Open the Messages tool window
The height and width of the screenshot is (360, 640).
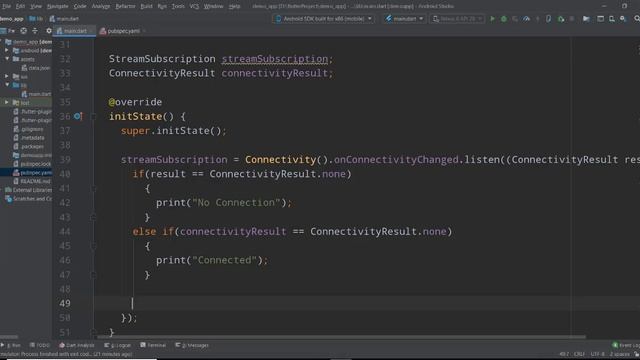[x=192, y=345]
